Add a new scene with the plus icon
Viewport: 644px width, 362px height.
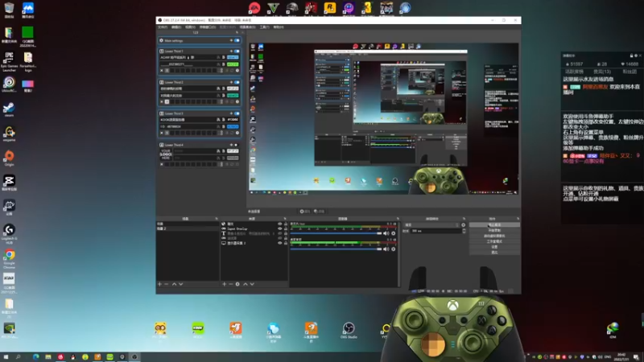(159, 284)
